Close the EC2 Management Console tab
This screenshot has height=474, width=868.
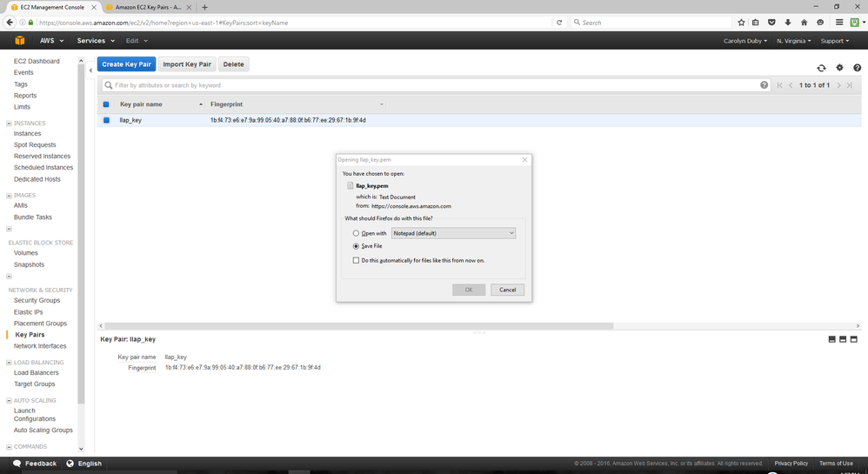[x=94, y=7]
